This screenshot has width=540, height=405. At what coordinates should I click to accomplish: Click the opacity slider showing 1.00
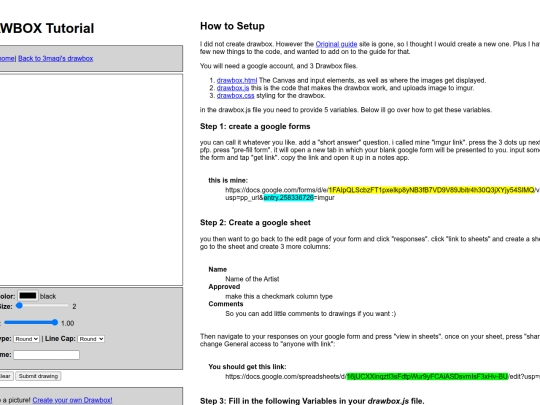point(31,323)
